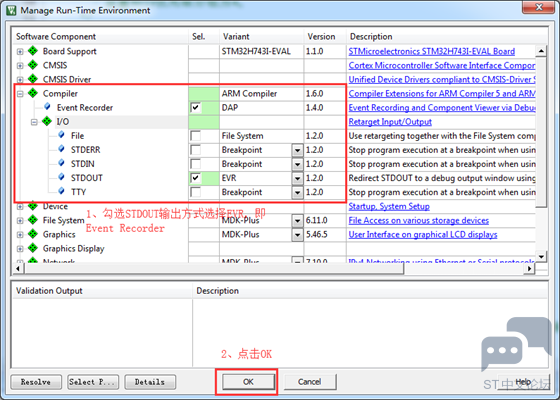Image resolution: width=560 pixels, height=400 pixels.
Task: Click the horizontal scrollbar left arrow
Action: coord(18,268)
